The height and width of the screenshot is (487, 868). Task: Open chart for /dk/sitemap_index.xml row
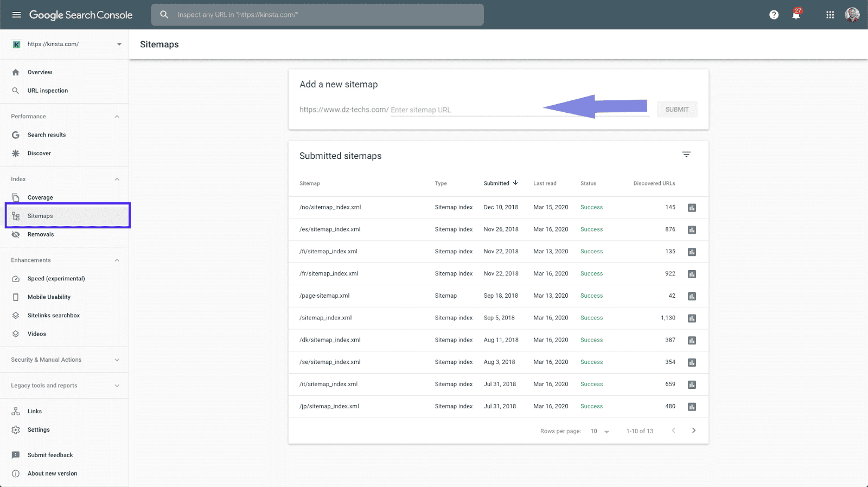pyautogui.click(x=692, y=341)
